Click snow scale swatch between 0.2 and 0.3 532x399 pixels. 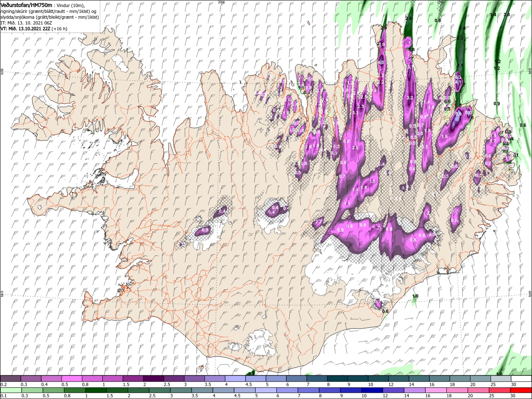10,379
